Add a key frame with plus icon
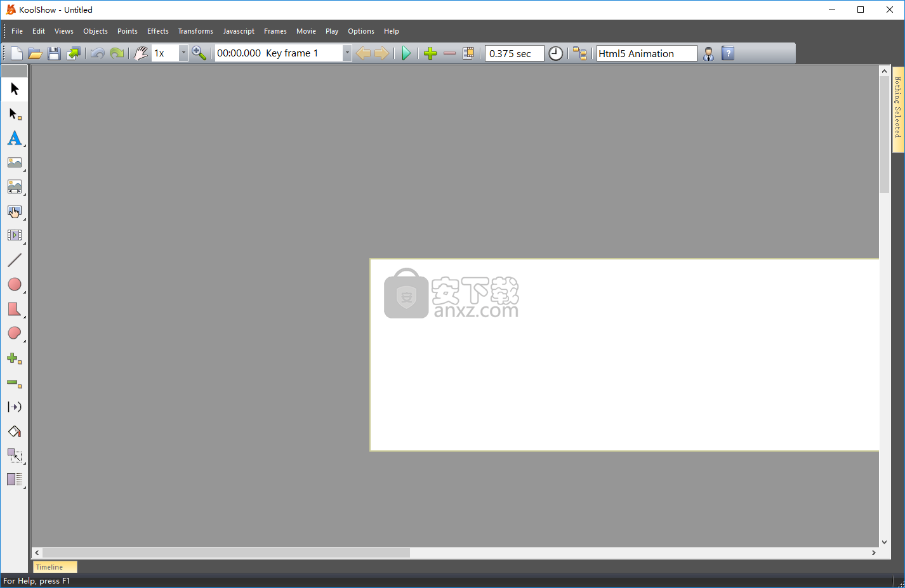 430,53
